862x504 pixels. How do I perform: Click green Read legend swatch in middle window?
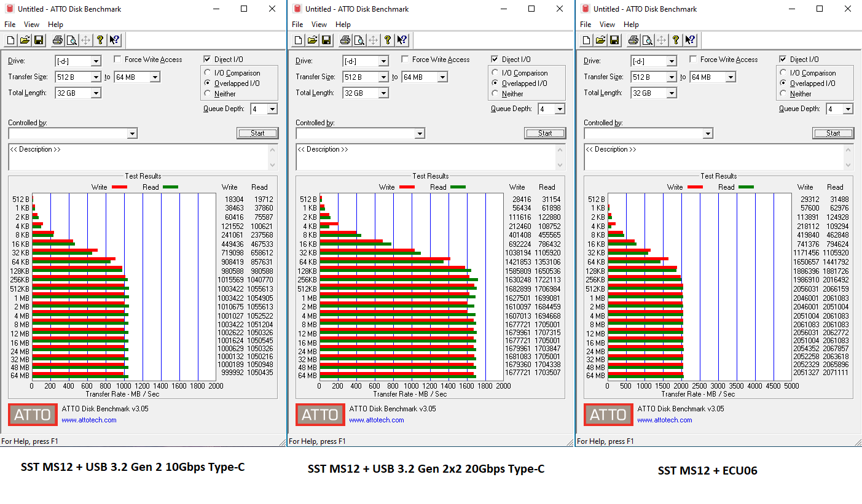point(458,187)
